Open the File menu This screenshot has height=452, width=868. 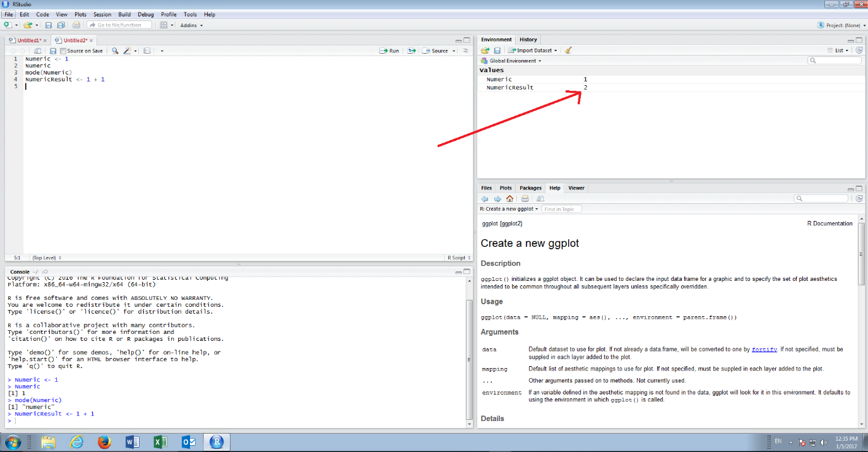(x=9, y=14)
